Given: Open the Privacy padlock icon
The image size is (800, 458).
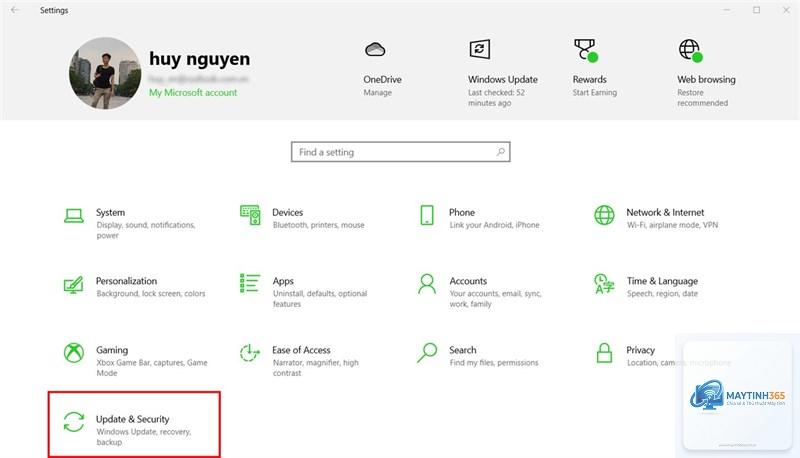Looking at the screenshot, I should [604, 353].
